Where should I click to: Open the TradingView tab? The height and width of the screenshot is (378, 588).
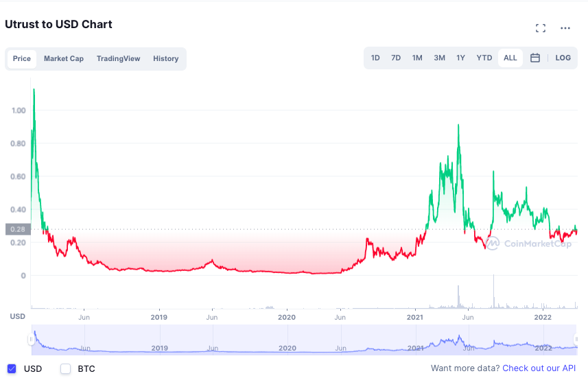point(119,59)
